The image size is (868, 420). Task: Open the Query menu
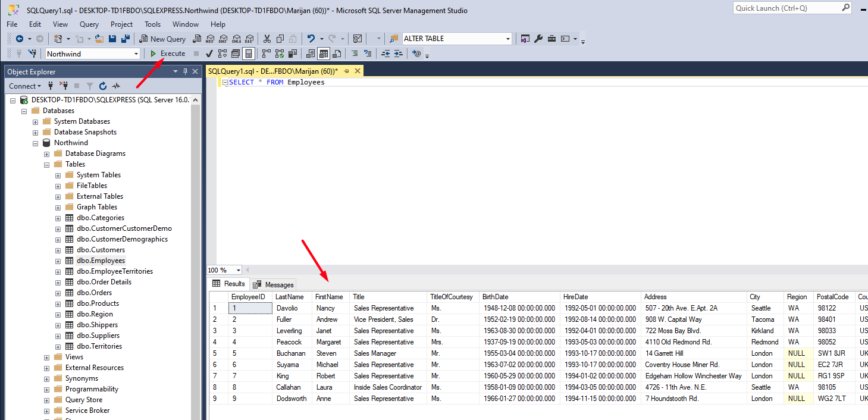pyautogui.click(x=89, y=24)
